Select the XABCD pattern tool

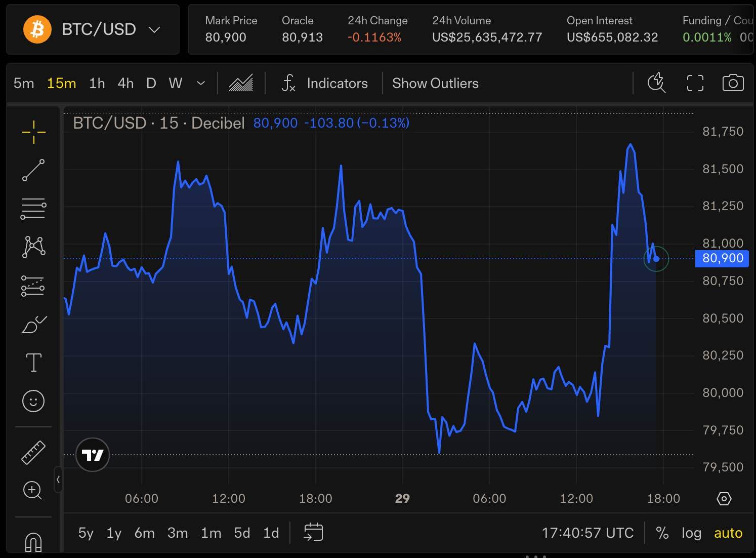[33, 247]
